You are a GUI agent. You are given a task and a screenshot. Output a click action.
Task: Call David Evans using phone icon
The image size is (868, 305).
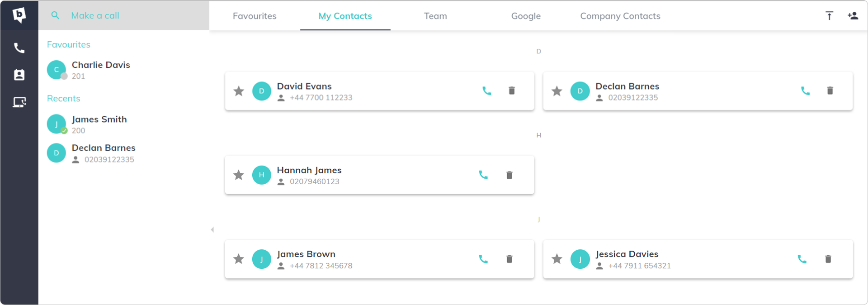(487, 91)
